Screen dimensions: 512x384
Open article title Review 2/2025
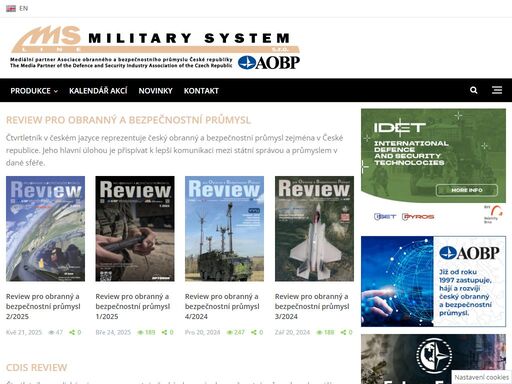pos(43,306)
